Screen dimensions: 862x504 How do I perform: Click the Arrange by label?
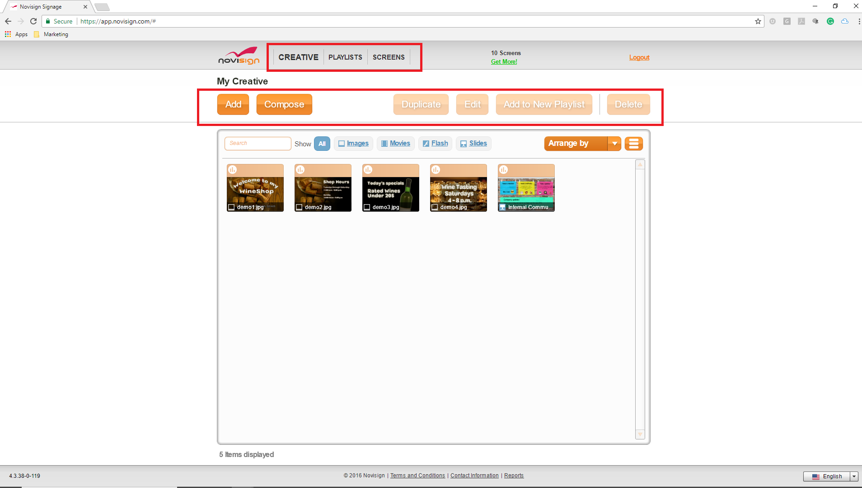click(568, 144)
